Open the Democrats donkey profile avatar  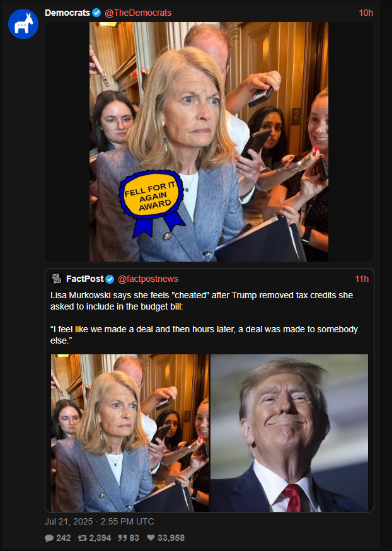point(23,24)
